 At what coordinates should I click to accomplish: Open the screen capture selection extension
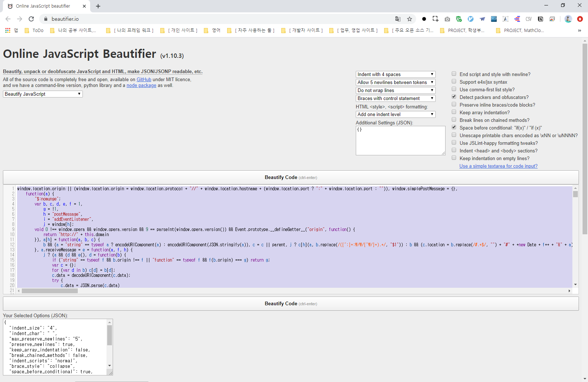coord(435,19)
